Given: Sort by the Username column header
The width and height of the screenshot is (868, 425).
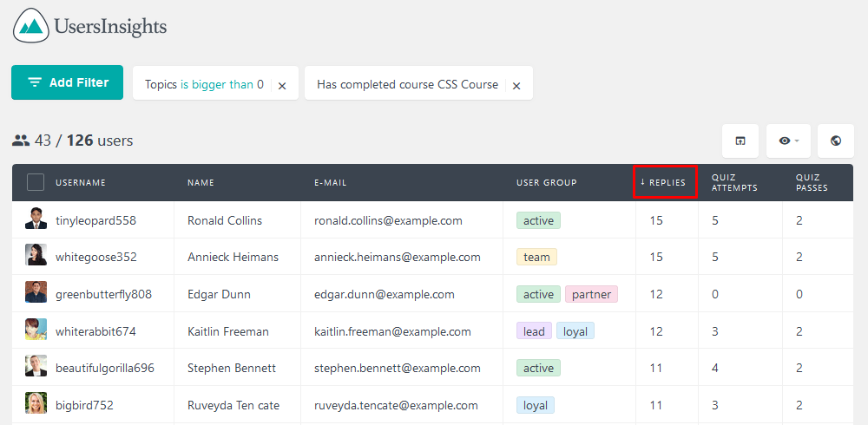Looking at the screenshot, I should click(80, 183).
